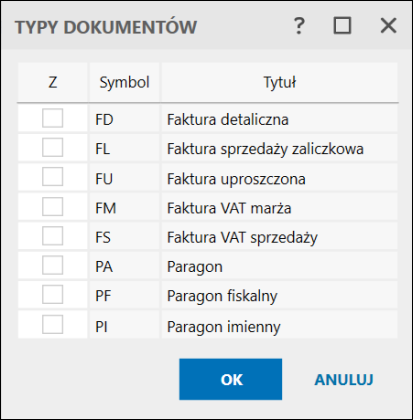Select the FS symbol cell

[x=124, y=237]
